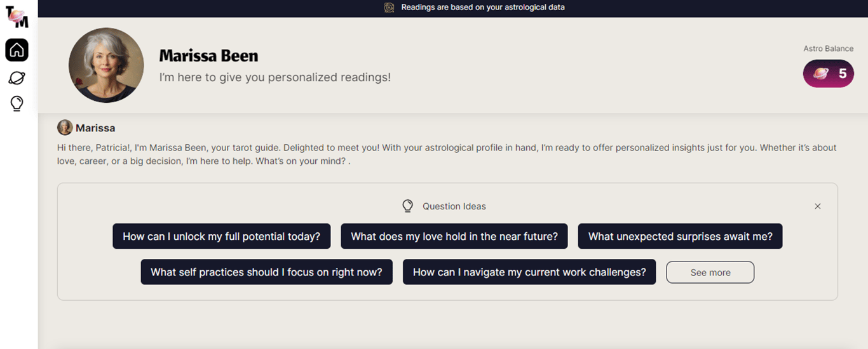Image resolution: width=868 pixels, height=349 pixels.
Task: Click the Marissa Been name heading
Action: (208, 56)
